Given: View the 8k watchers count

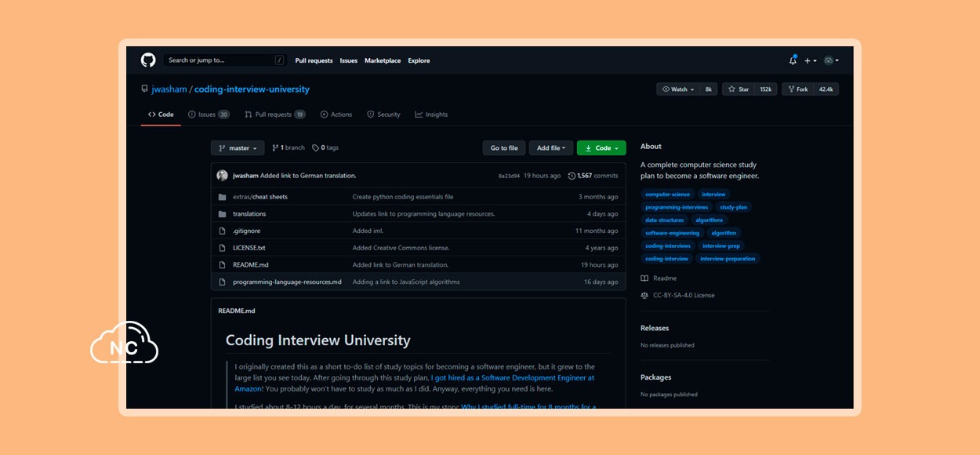Looking at the screenshot, I should [709, 89].
